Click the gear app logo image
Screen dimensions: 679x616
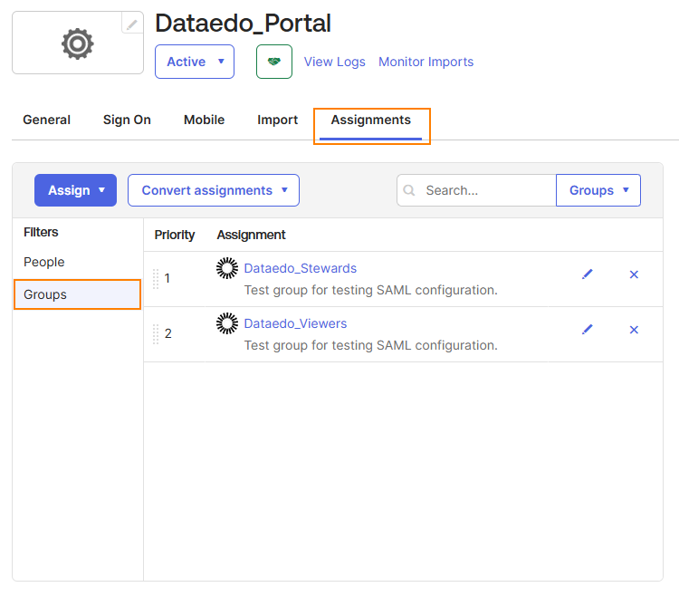78,43
